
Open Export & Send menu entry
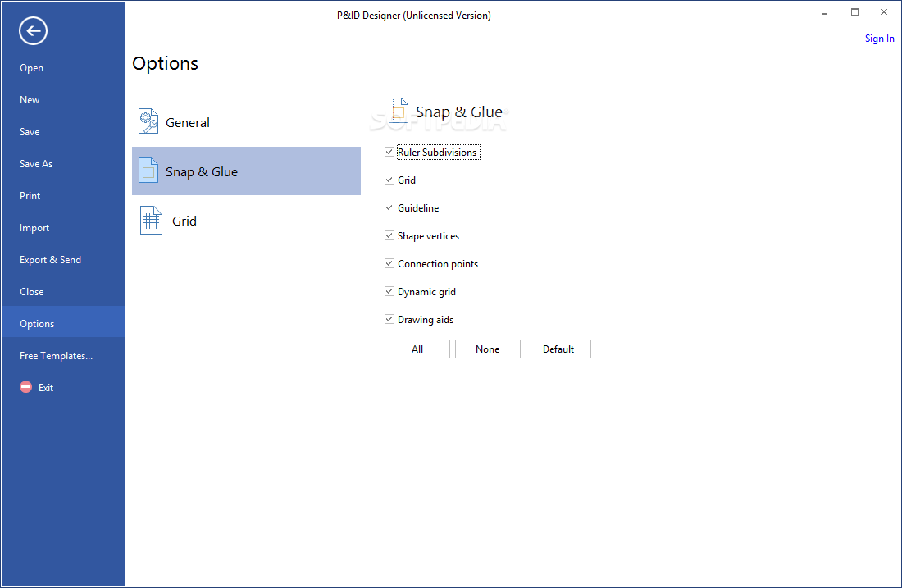point(51,259)
